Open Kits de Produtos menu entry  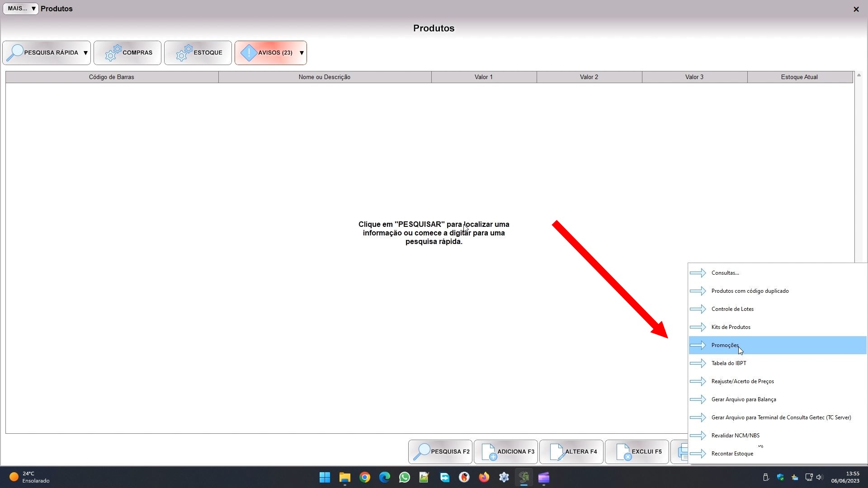click(x=731, y=327)
